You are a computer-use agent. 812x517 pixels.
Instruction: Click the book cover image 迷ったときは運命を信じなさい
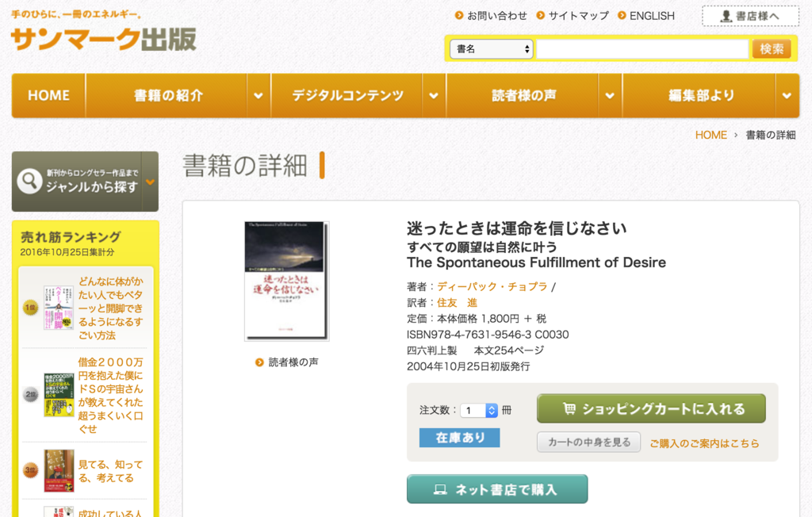(x=286, y=281)
